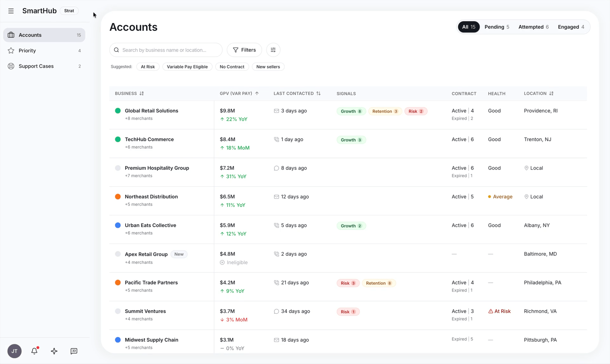The image size is (610, 364).
Task: Click the Average health status indicator
Action: tap(500, 196)
